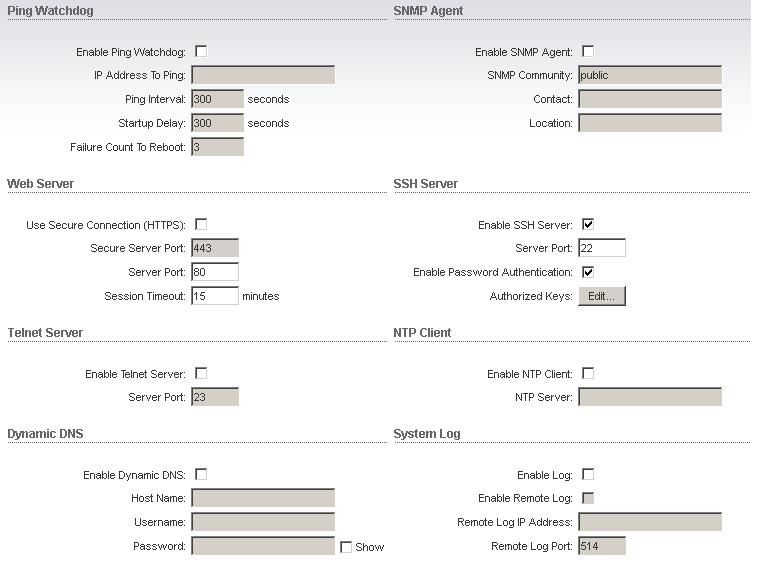Enable the Telnet Server checkbox
Image resolution: width=758 pixels, height=584 pixels.
point(201,373)
